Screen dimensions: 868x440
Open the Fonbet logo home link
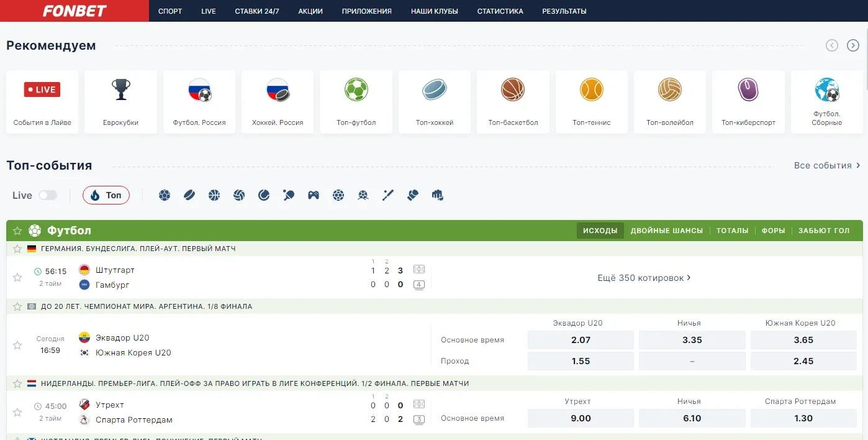click(75, 11)
